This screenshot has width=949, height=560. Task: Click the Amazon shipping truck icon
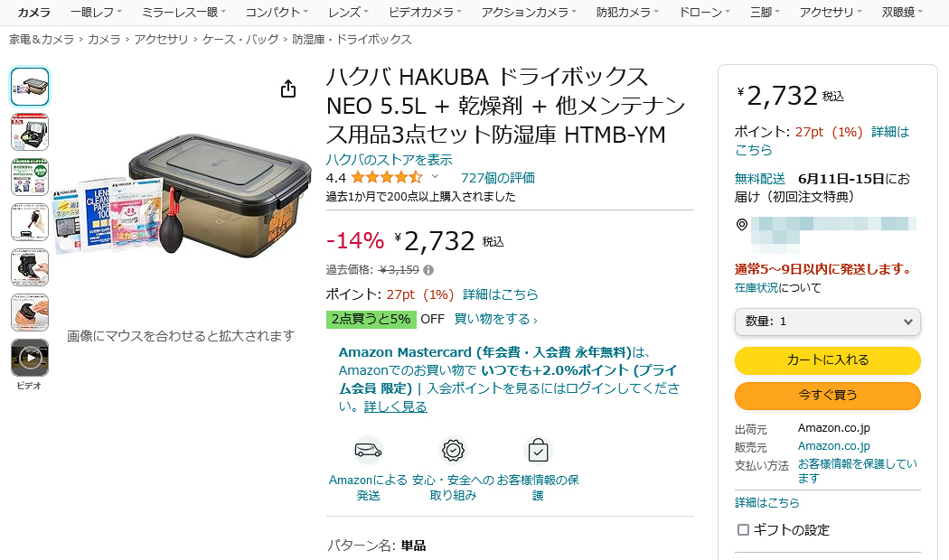[368, 450]
